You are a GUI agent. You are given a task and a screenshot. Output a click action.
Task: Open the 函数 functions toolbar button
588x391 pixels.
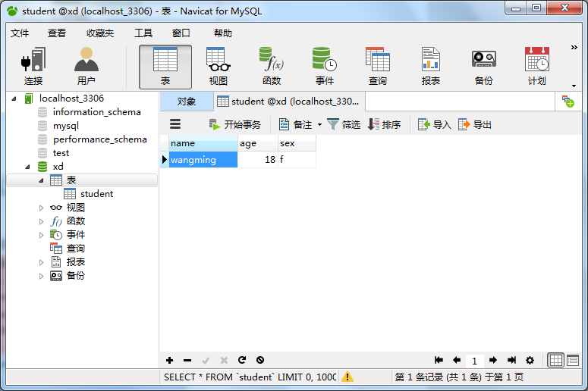point(272,67)
